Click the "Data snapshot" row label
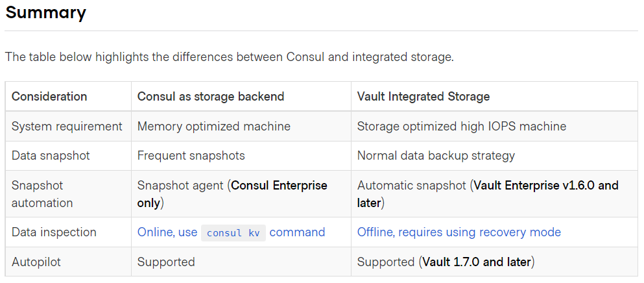This screenshot has height=283, width=644. 51,156
